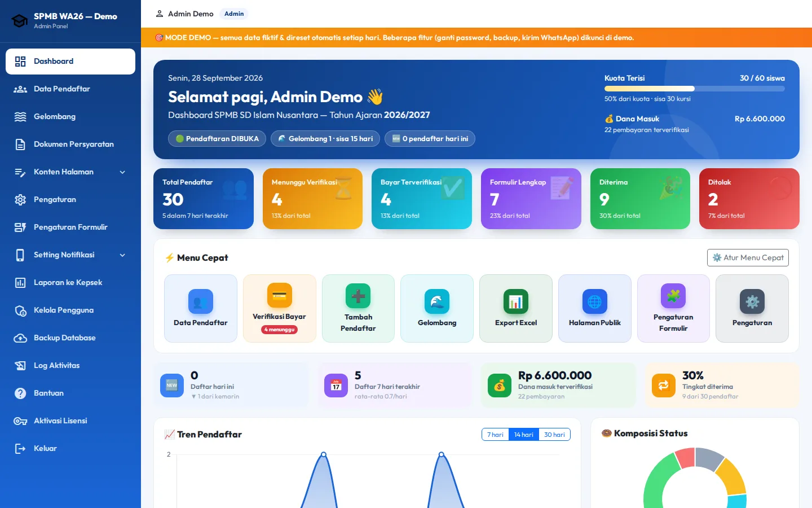Image resolution: width=812 pixels, height=508 pixels.
Task: Open the Menunggu Verifikasi stat card
Action: coord(312,199)
